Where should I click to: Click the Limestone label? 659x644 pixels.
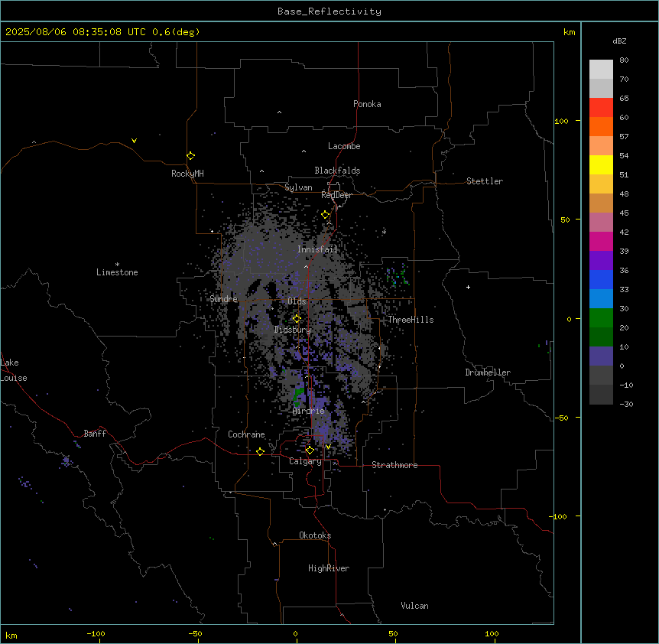click(117, 272)
